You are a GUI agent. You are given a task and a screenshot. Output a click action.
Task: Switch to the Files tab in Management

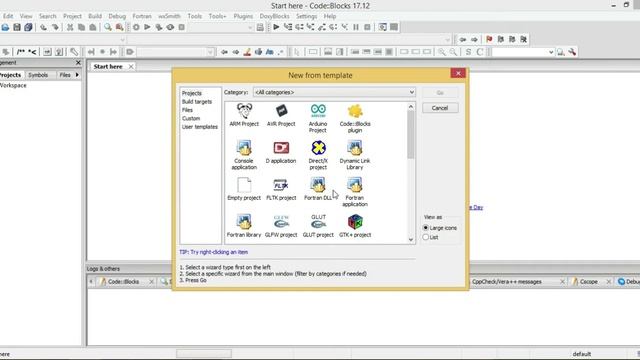click(x=65, y=75)
